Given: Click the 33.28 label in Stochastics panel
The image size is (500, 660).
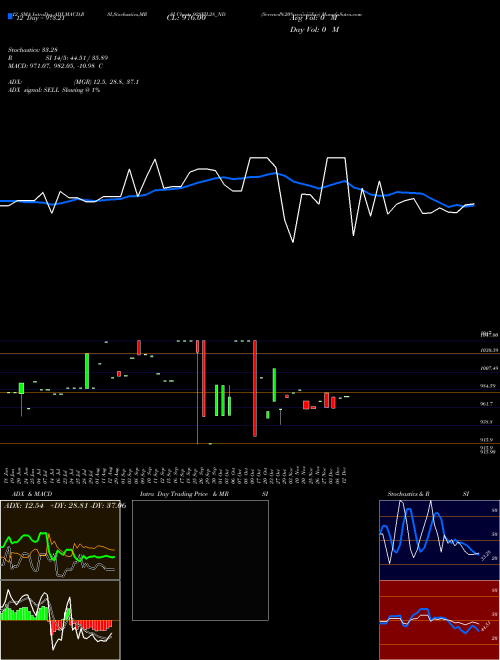Looking at the screenshot, I should pos(486,556).
